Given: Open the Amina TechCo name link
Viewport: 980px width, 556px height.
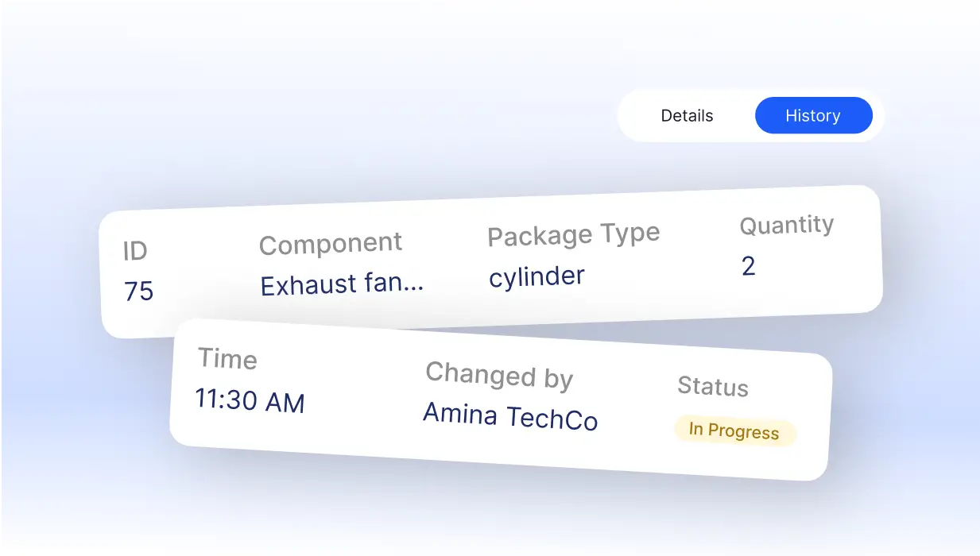Looking at the screenshot, I should point(509,417).
